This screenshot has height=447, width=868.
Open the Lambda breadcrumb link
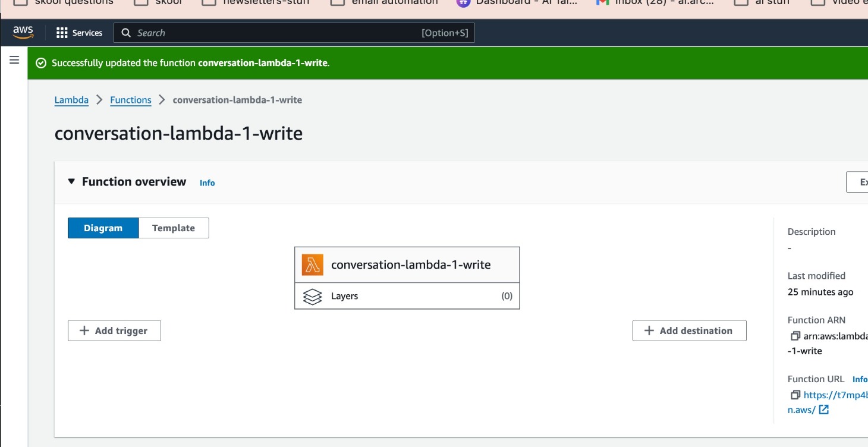[x=71, y=100]
